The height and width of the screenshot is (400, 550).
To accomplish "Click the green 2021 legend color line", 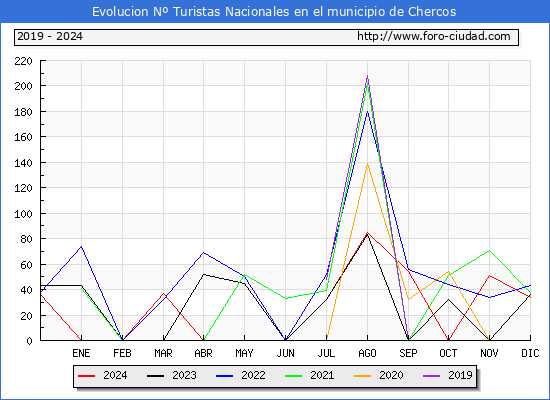I will (x=294, y=376).
